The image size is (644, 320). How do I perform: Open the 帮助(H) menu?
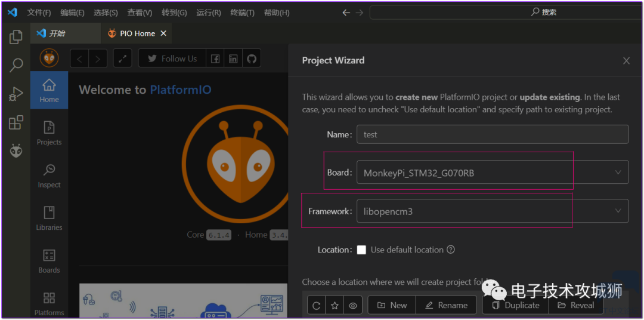click(277, 13)
